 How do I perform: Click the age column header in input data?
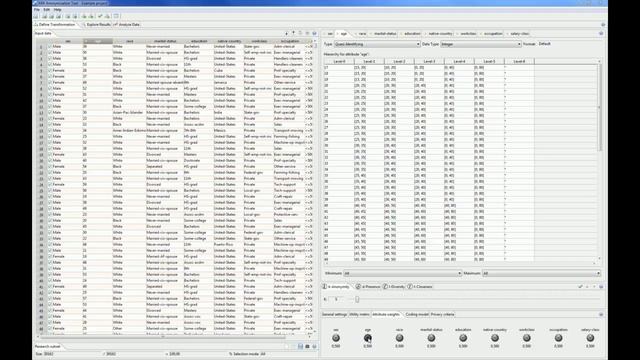tap(98, 41)
